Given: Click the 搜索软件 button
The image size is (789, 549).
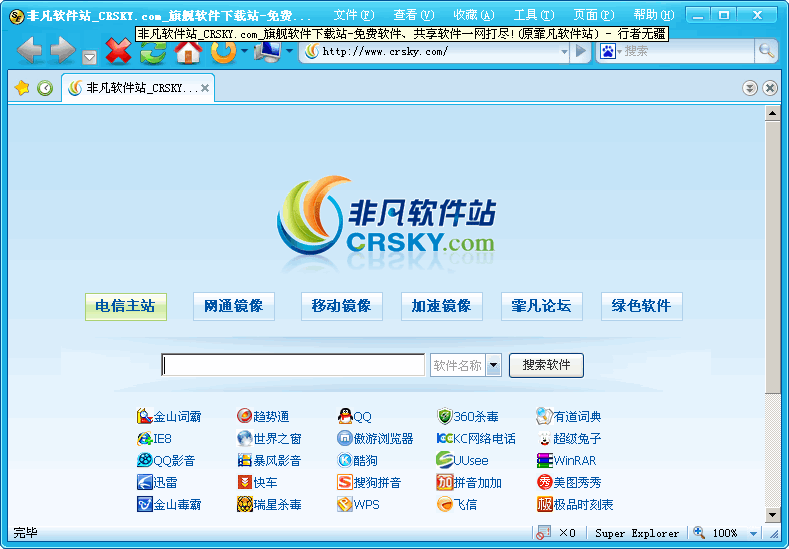Looking at the screenshot, I should 546,365.
